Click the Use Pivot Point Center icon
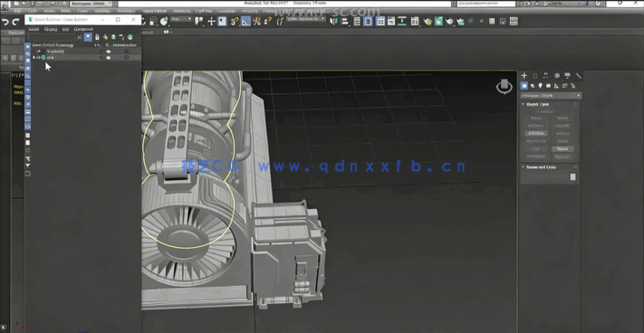The width and height of the screenshot is (644, 333). tap(198, 22)
